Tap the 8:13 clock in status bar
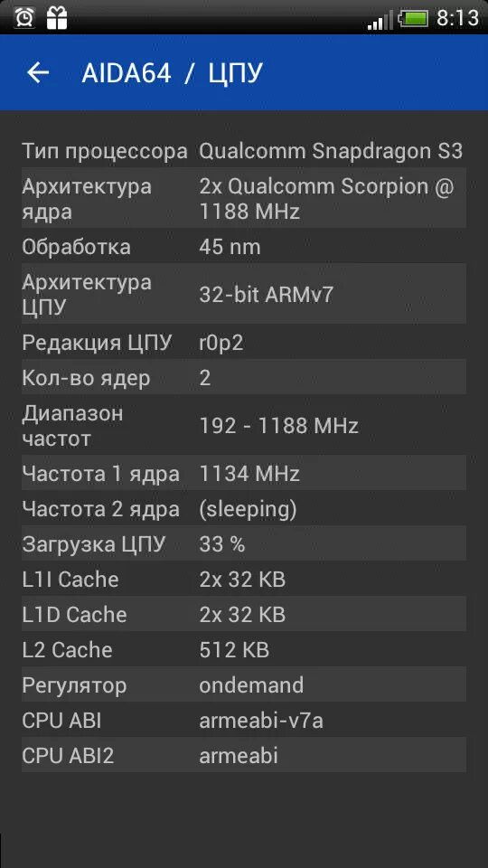This screenshot has height=868, width=488. click(457, 18)
